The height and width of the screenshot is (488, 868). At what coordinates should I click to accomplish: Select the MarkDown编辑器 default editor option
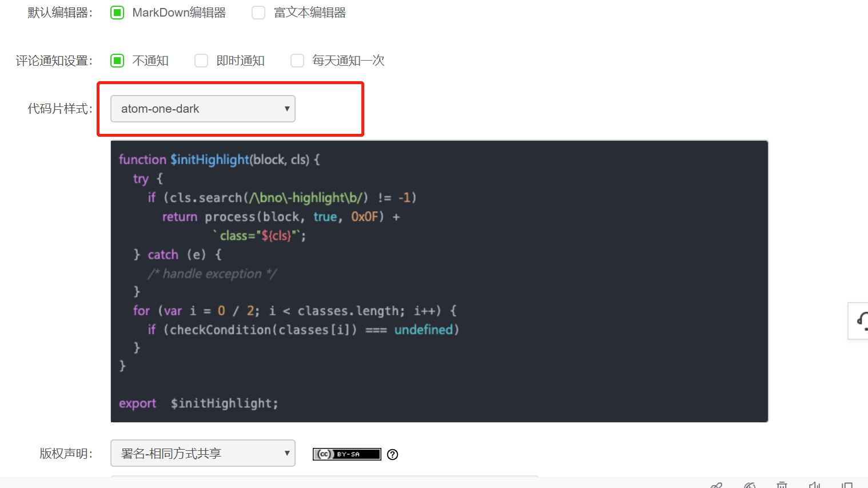pos(117,13)
